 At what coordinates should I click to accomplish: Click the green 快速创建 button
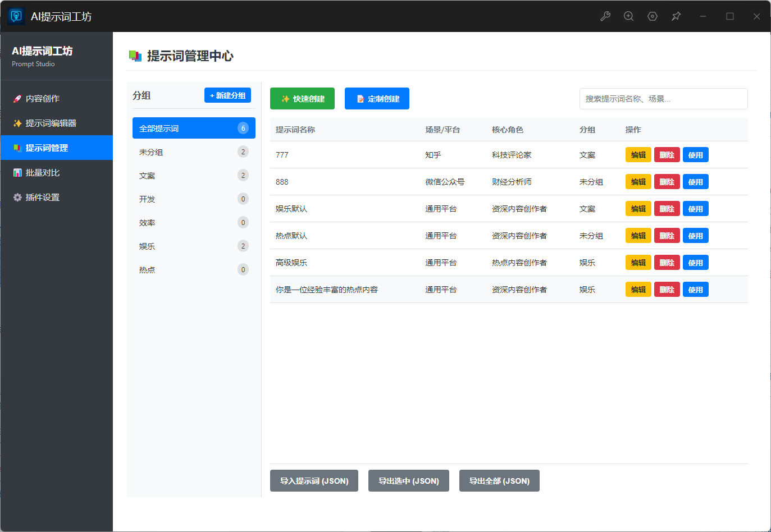coord(302,99)
